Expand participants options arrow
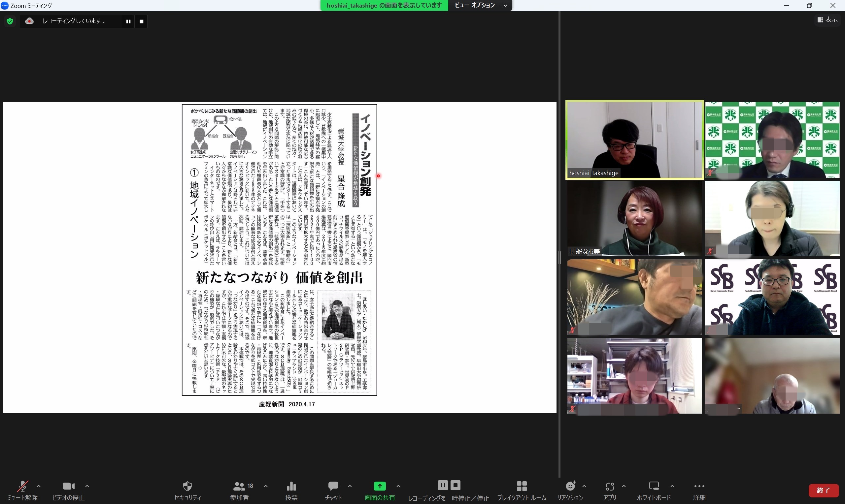The height and width of the screenshot is (504, 845). pos(266,486)
